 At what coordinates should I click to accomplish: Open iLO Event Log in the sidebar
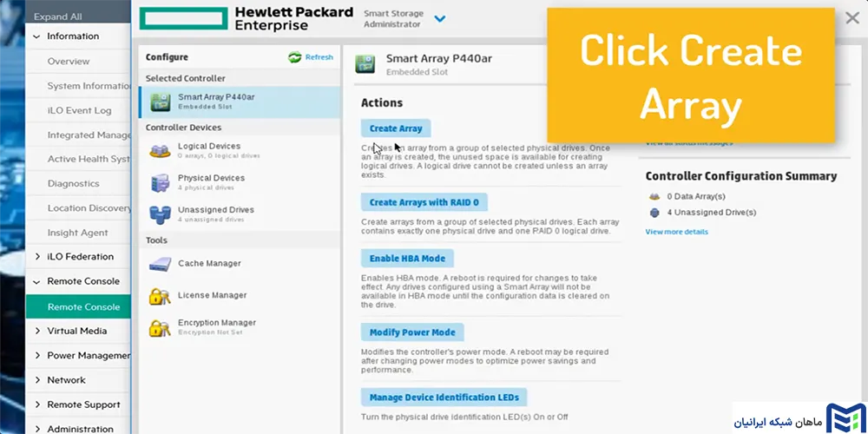(78, 110)
